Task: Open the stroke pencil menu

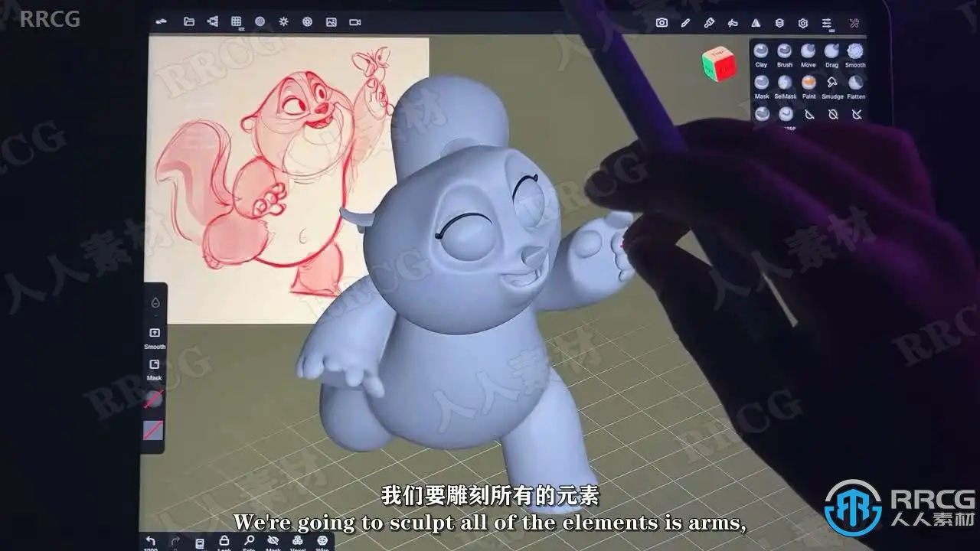Action: click(x=686, y=23)
